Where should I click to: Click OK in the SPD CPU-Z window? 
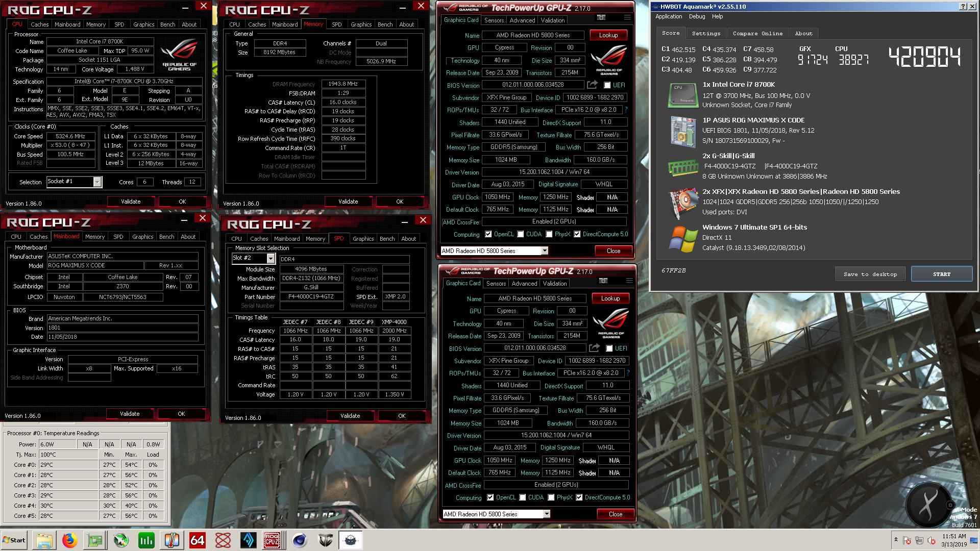click(x=402, y=416)
